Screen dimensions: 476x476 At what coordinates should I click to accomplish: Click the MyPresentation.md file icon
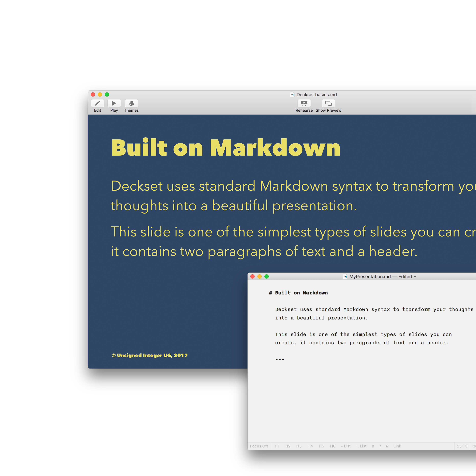(345, 277)
